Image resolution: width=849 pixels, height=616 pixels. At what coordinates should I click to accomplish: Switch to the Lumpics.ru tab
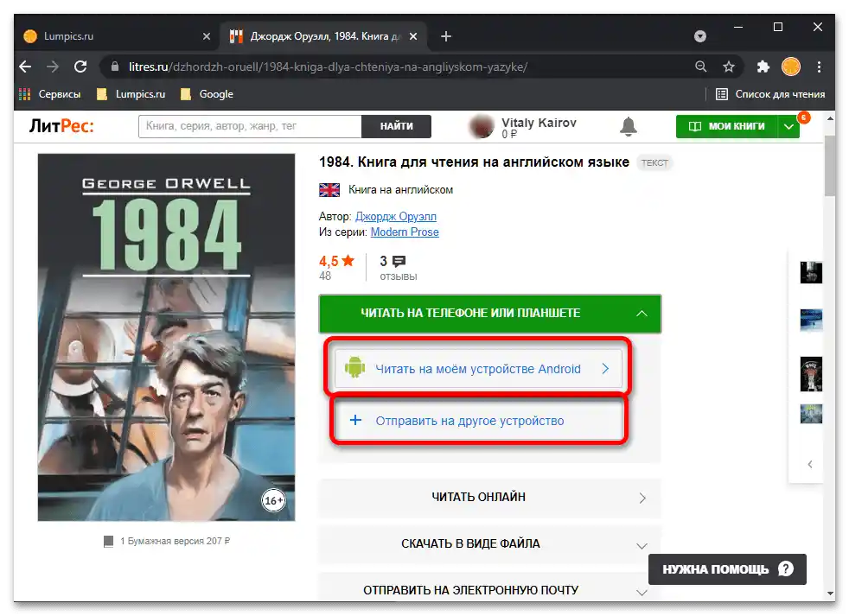pyautogui.click(x=117, y=36)
